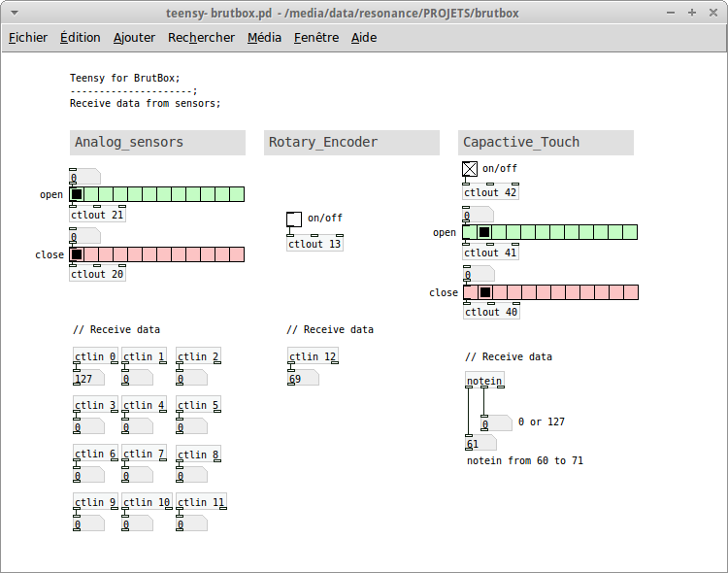
Task: Toggle Rotary_Encoder on/off checkbox
Action: [x=294, y=219]
